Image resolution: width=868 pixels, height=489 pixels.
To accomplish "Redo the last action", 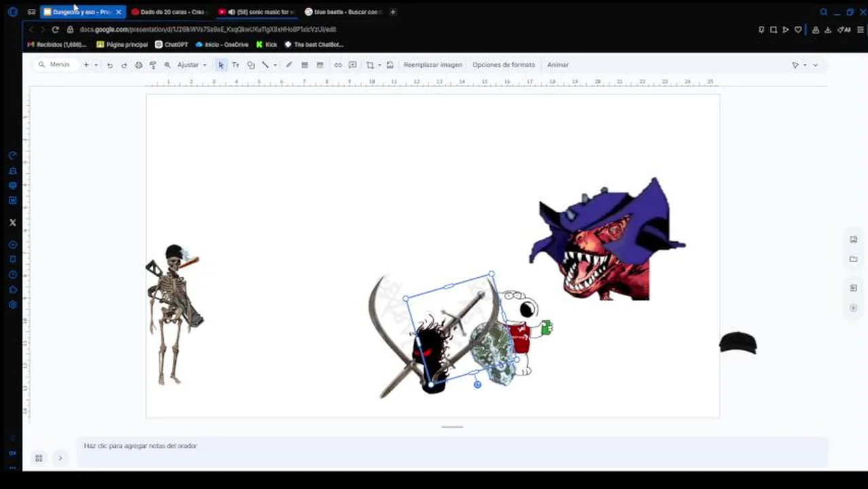I will [124, 65].
